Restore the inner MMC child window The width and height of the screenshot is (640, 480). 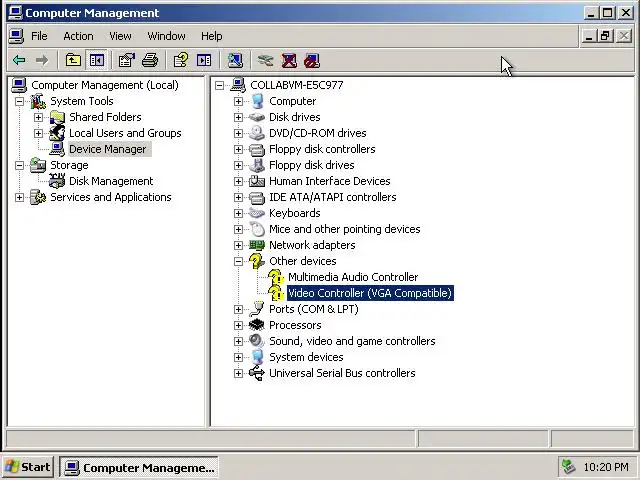[606, 36]
